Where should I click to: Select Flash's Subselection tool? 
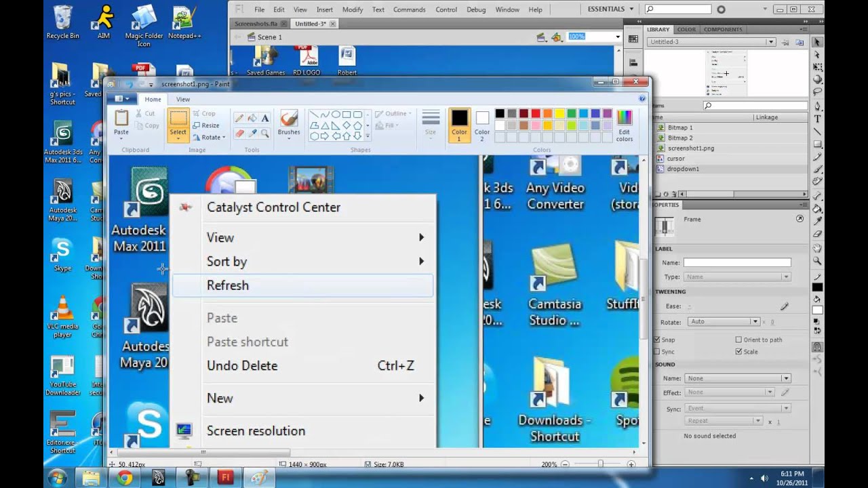pyautogui.click(x=818, y=55)
